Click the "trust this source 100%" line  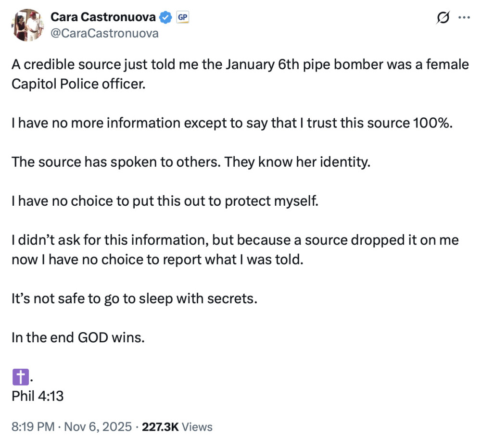[232, 123]
